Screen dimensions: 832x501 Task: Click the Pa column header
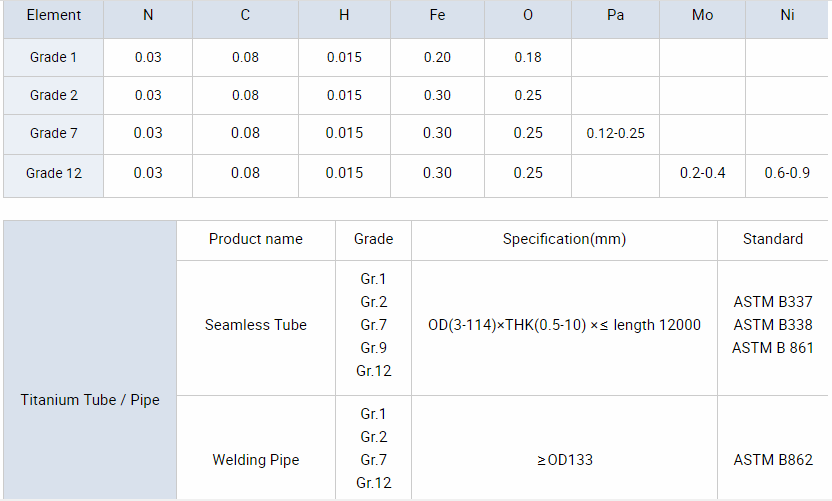coord(615,16)
